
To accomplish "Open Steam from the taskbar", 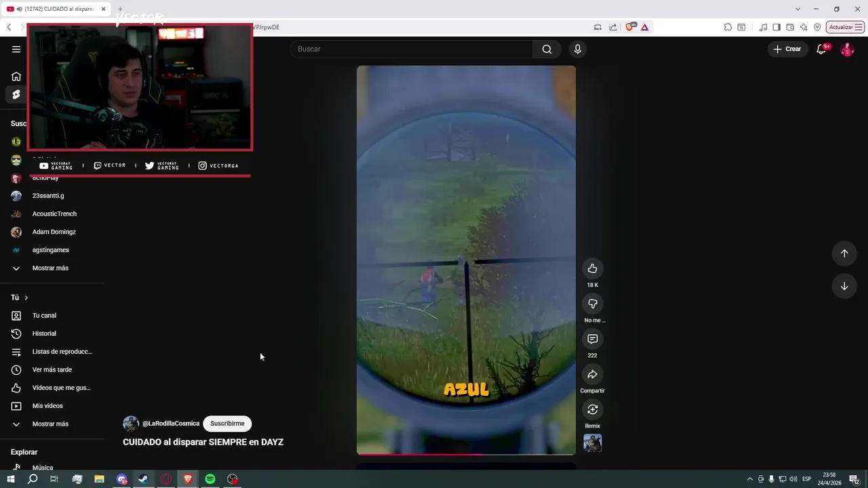I will tap(143, 479).
